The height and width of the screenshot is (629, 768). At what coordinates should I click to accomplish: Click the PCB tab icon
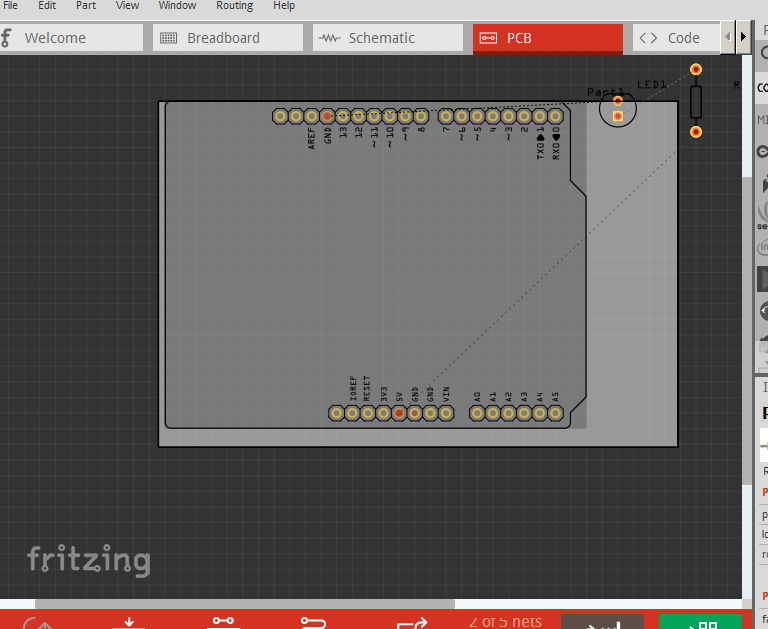click(488, 38)
